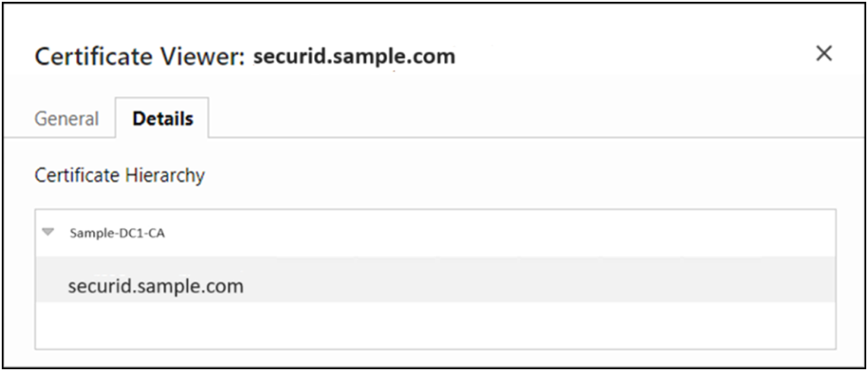Click the "Certificate Viewer:" heading text
This screenshot has height=371, width=868.
click(139, 58)
